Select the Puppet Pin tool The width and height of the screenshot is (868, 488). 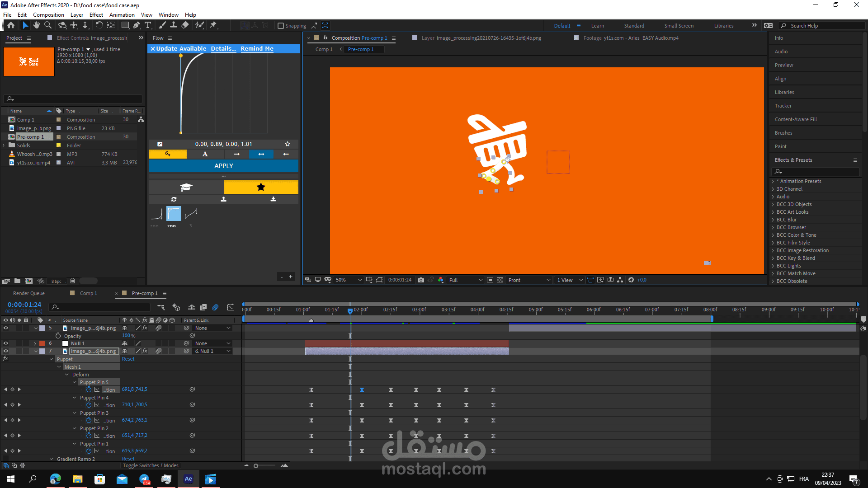[213, 25]
